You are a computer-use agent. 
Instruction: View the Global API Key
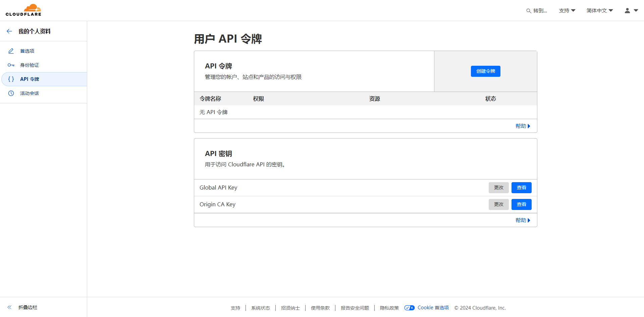point(521,188)
